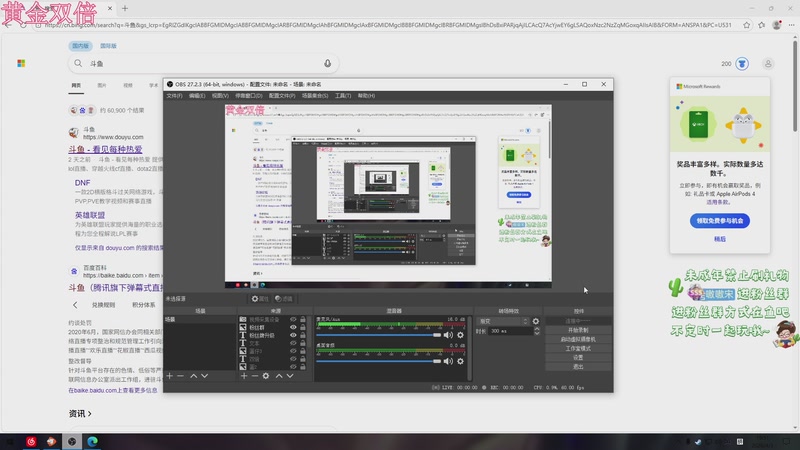This screenshot has width=800, height=450.
Task: Open 桌面音频 audio settings gear
Action: pyautogui.click(x=460, y=361)
